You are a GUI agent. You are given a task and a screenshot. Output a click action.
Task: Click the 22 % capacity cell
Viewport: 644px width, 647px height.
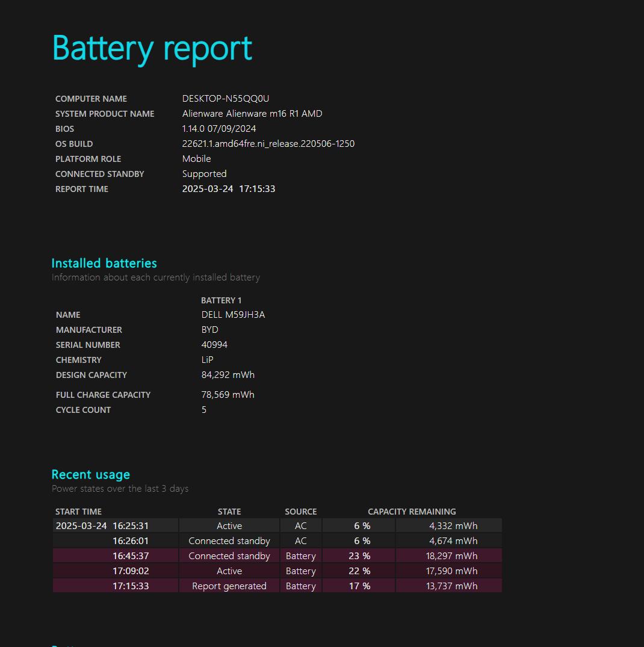tap(359, 571)
